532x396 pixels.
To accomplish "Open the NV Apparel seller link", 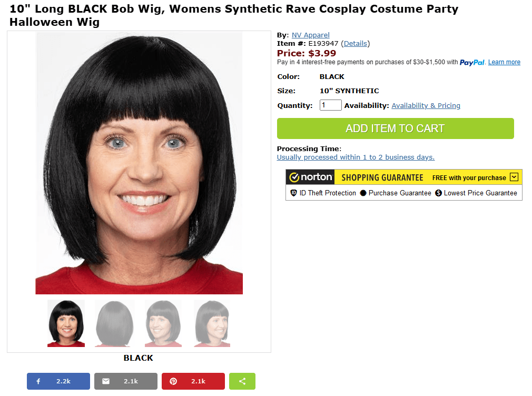I will [x=311, y=35].
